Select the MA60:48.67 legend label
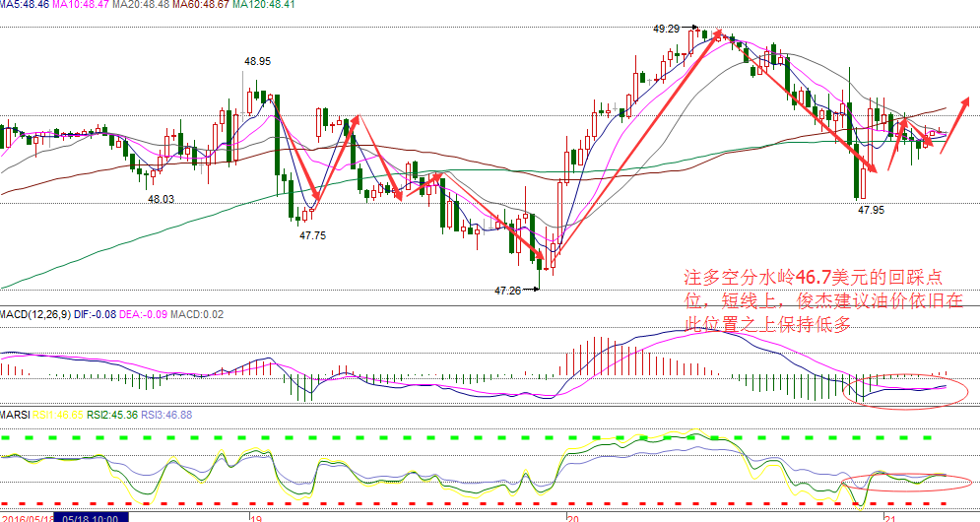980x522 pixels. 201,4
